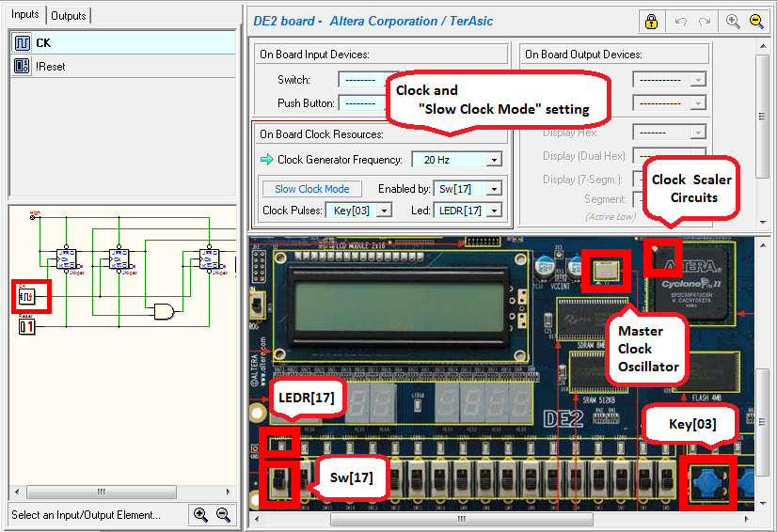
Task: Click the settings panel vertical scrollbar thumb
Action: click(763, 117)
